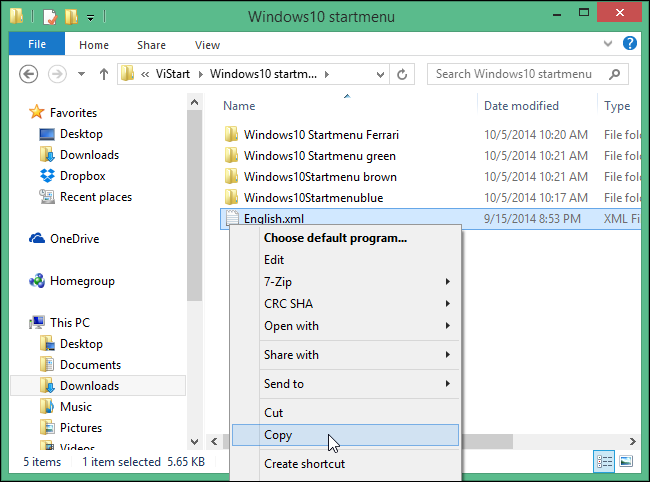
Task: Open Desktop under Favorites
Action: click(81, 134)
